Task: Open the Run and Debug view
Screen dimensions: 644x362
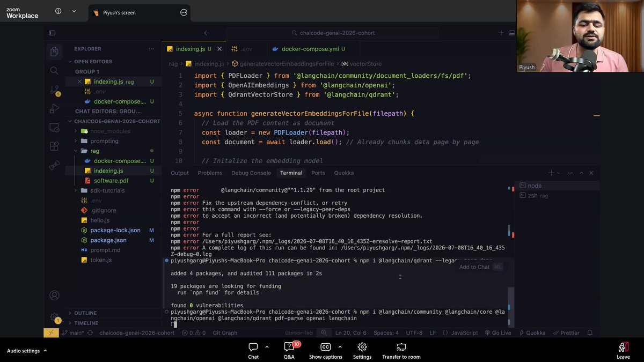Action: (x=54, y=108)
